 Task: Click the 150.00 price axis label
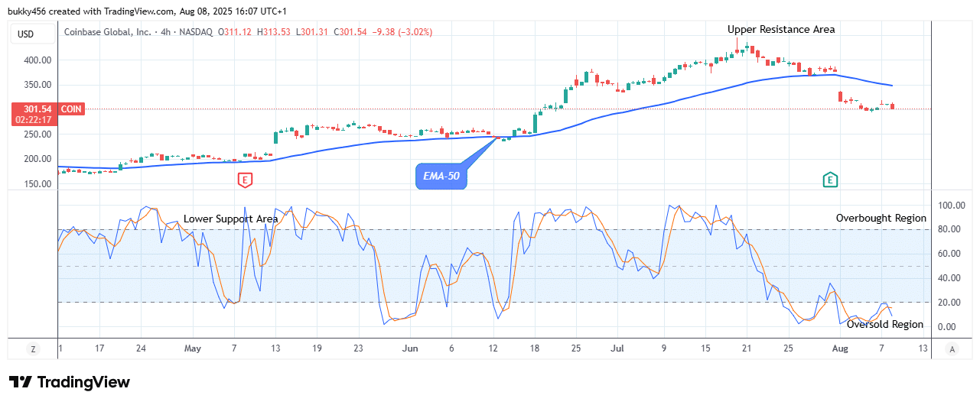point(38,184)
